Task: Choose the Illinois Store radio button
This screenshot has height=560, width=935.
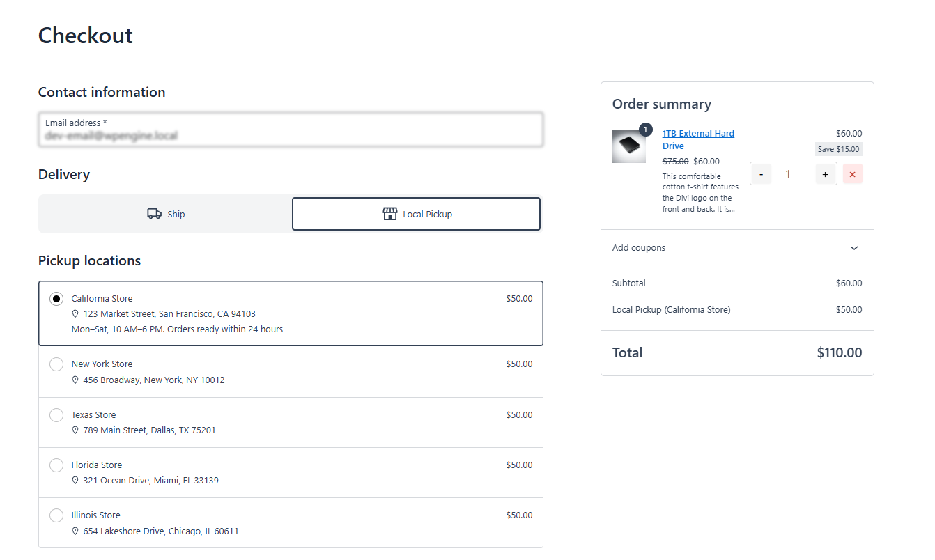Action: click(x=56, y=515)
